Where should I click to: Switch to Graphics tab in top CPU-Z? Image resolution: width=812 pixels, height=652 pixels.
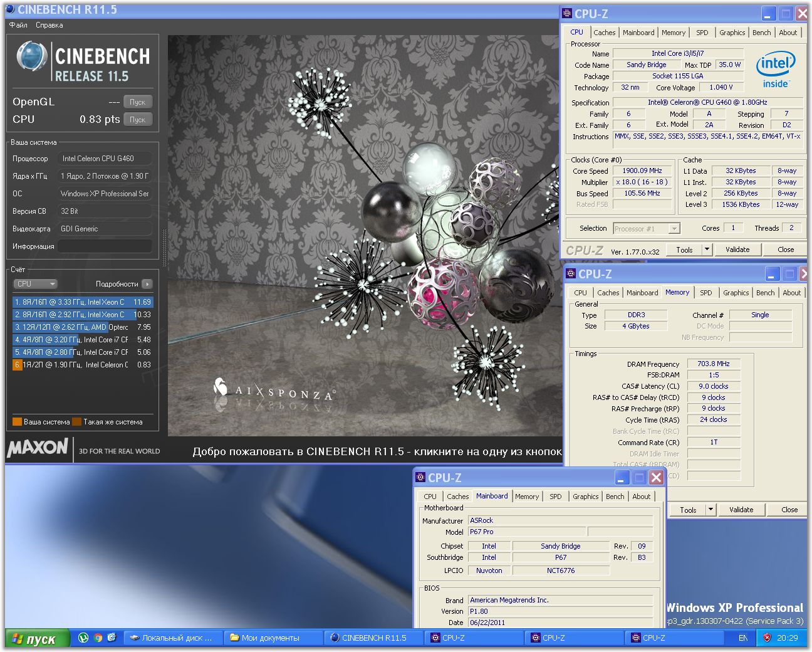pos(732,33)
